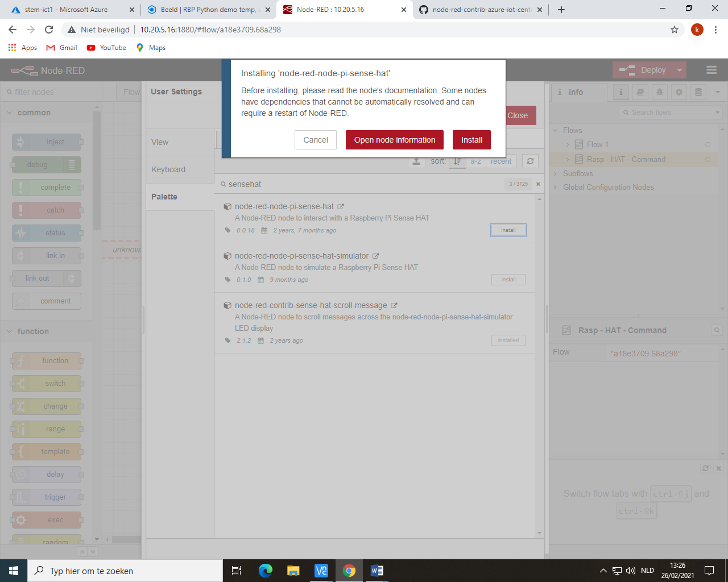Switch to sidebar info tab icon
The height and width of the screenshot is (582, 728).
621,92
